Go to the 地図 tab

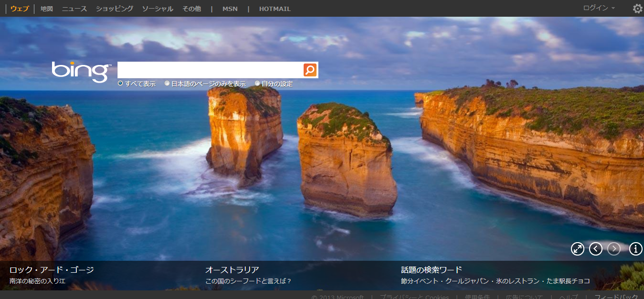tap(47, 9)
